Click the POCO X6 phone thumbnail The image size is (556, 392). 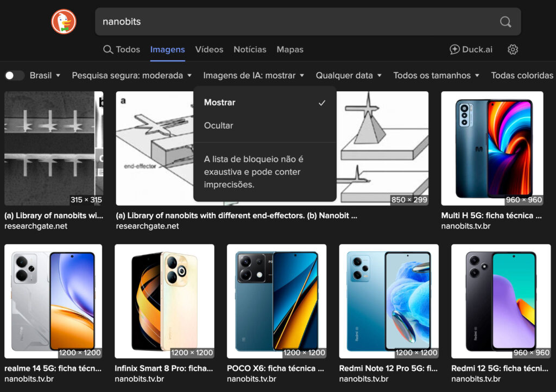click(277, 303)
